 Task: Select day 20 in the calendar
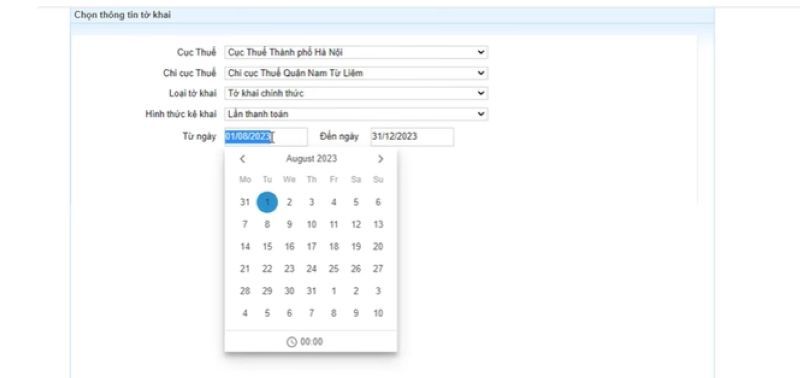tap(378, 246)
